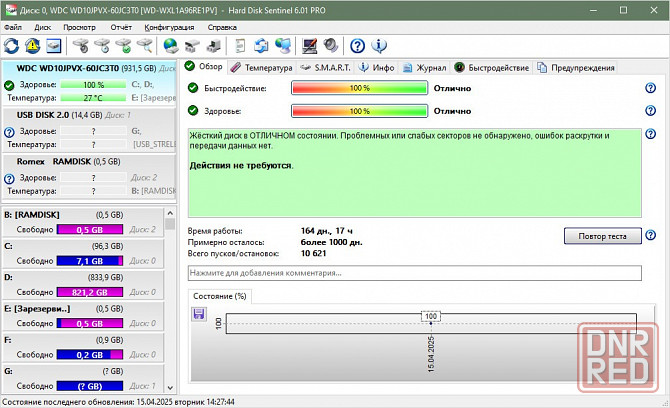
Task: Open the Диск menu
Action: (x=42, y=27)
